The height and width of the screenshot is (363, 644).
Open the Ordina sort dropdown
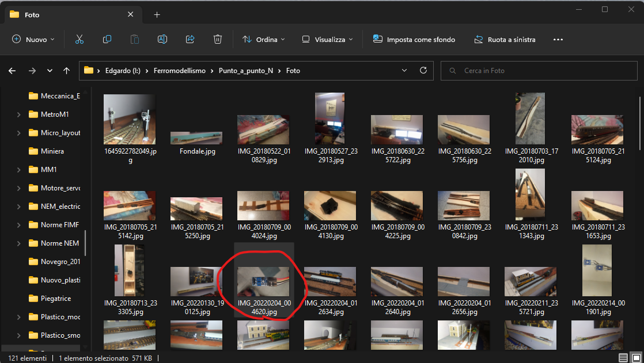(x=264, y=40)
